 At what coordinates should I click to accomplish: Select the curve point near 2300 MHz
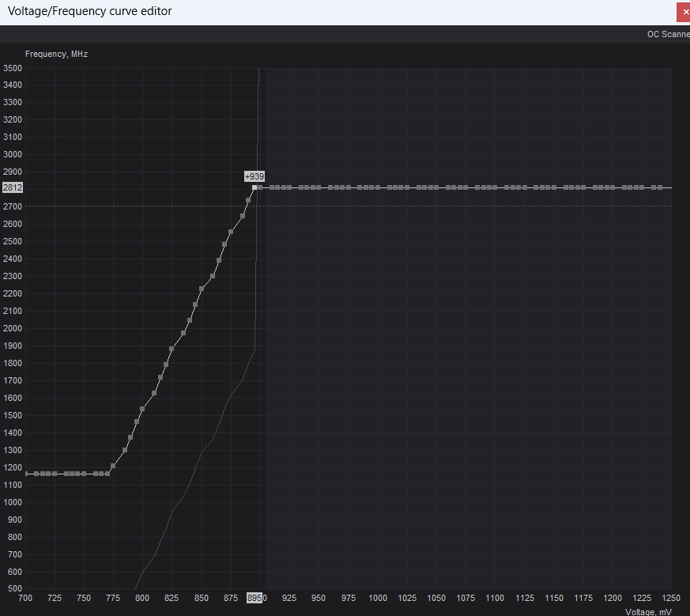coord(213,276)
